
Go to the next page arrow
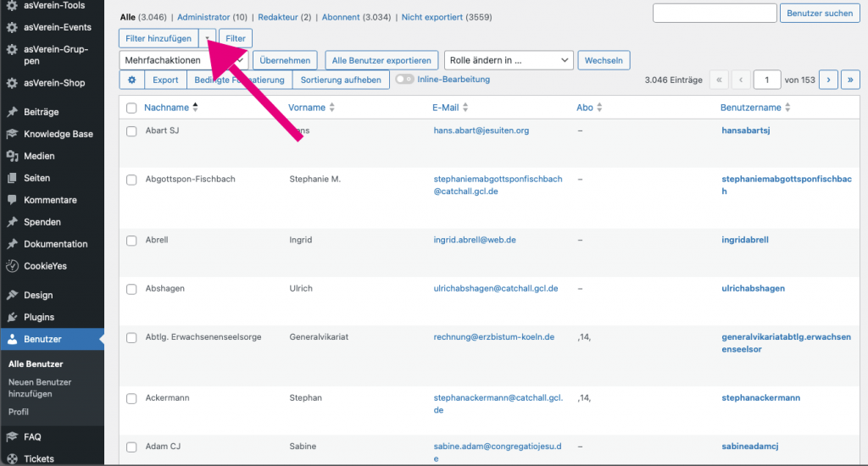828,80
